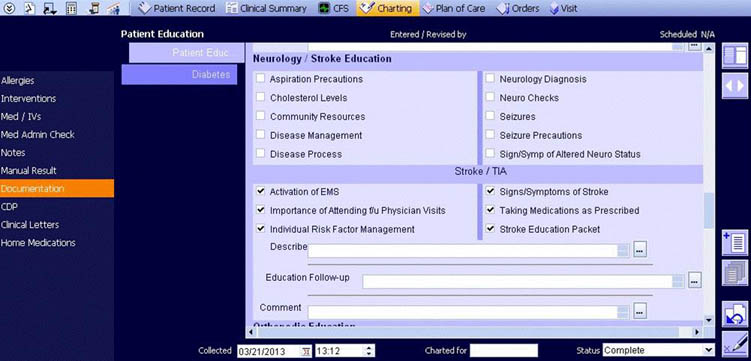
Task: Click the horizontal scroll left arrow
Action: pos(250,331)
